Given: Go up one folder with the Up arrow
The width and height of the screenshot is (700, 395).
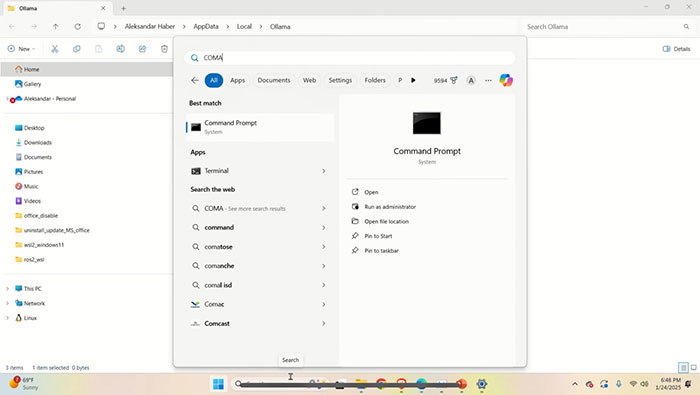Looking at the screenshot, I should pos(56,26).
